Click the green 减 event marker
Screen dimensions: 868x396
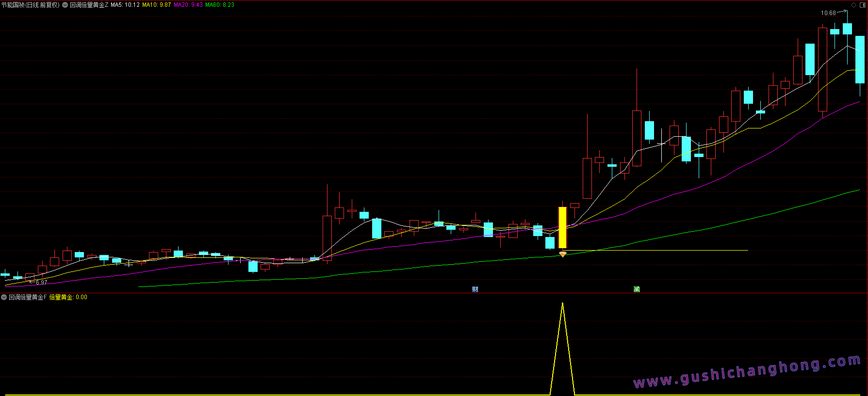pos(637,289)
